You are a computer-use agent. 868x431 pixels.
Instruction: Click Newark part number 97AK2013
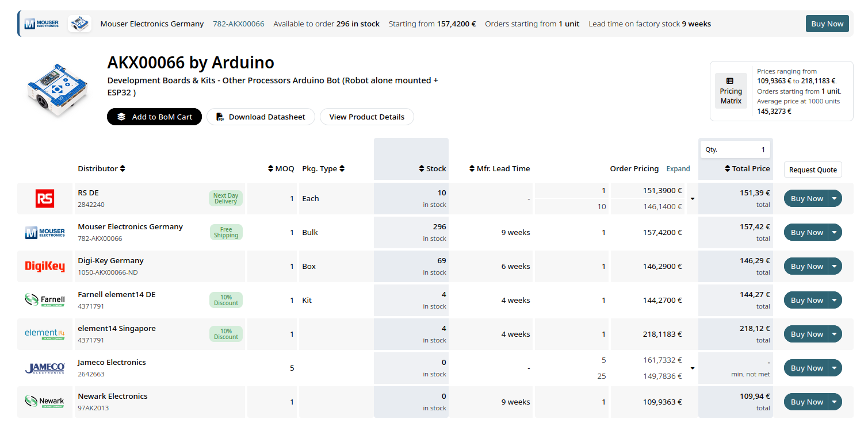[93, 408]
